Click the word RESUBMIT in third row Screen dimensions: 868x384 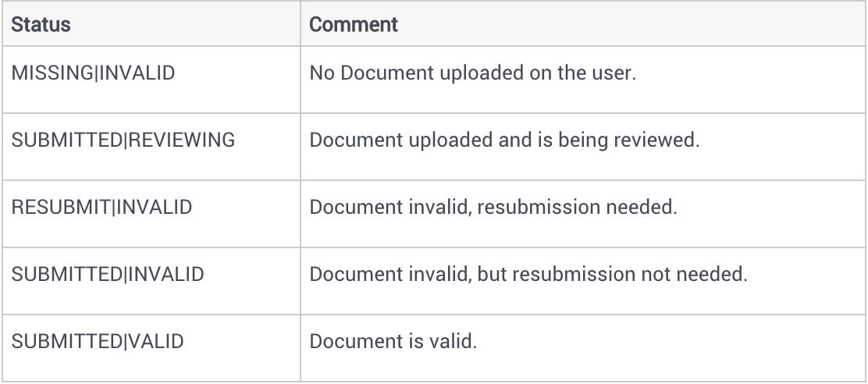(61, 207)
